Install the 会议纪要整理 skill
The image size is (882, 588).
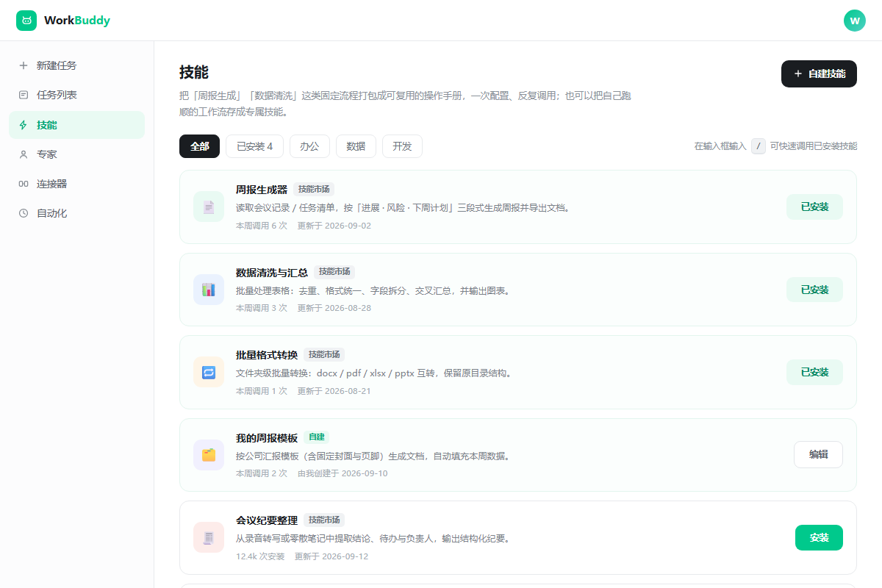point(819,538)
